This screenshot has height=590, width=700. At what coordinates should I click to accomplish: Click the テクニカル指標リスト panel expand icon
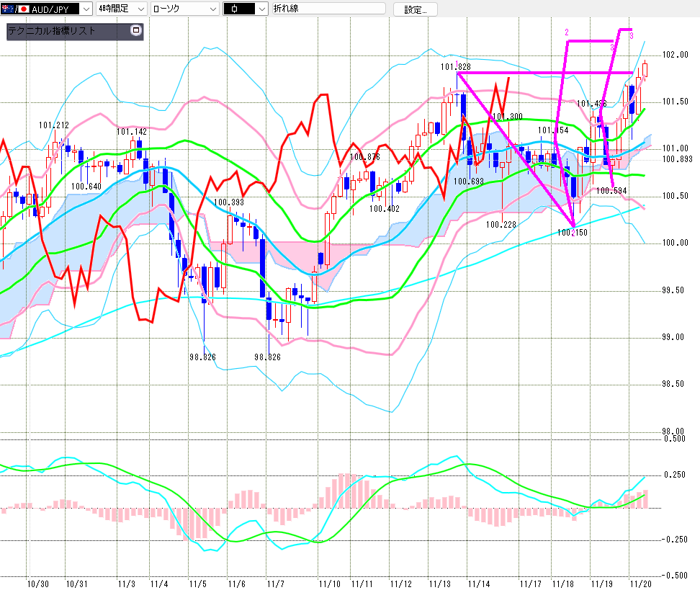click(135, 31)
